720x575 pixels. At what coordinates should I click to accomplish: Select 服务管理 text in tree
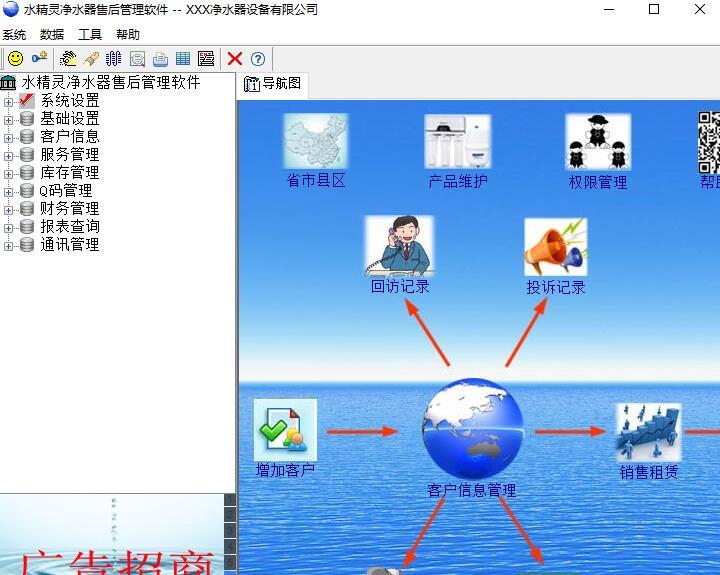(x=70, y=154)
